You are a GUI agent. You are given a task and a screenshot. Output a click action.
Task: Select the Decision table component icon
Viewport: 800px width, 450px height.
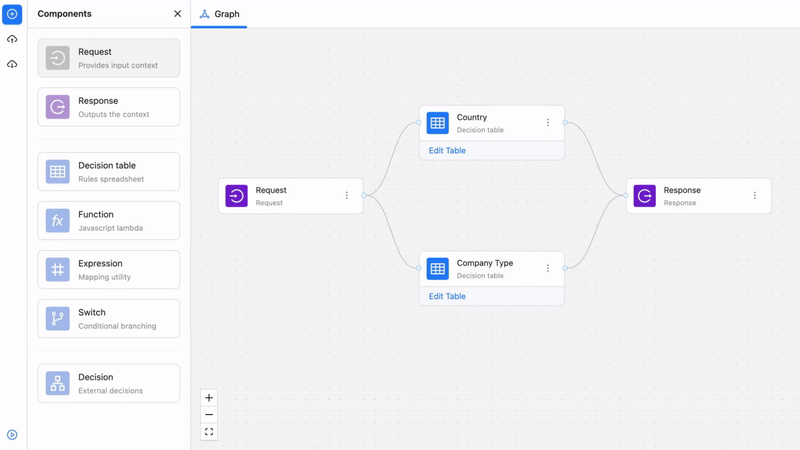click(x=58, y=172)
